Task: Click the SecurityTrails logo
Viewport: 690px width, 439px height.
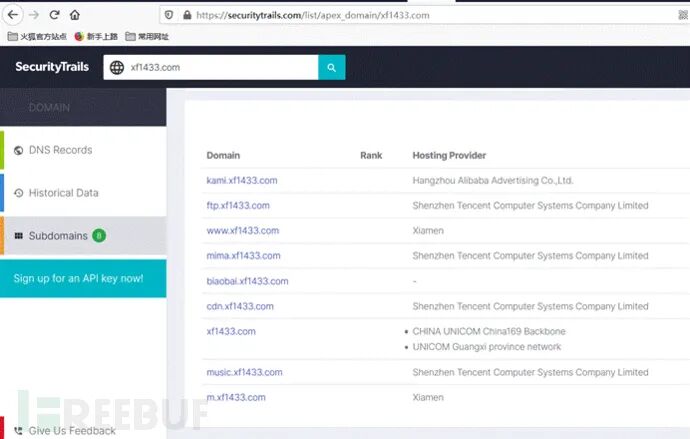Action: (x=52, y=67)
